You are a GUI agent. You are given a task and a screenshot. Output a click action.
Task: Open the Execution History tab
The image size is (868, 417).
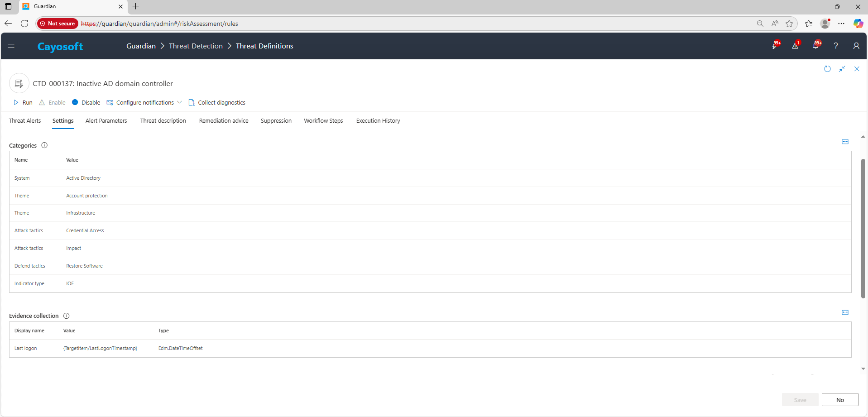click(x=378, y=121)
